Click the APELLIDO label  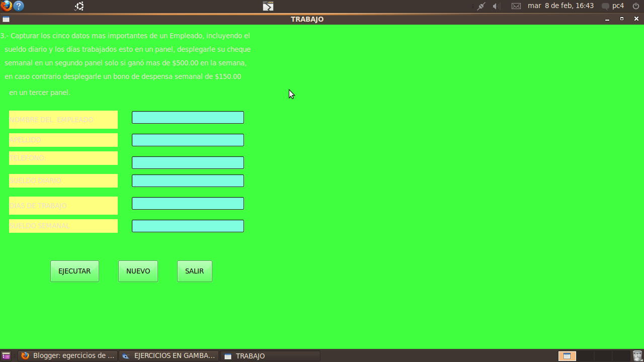pos(63,140)
